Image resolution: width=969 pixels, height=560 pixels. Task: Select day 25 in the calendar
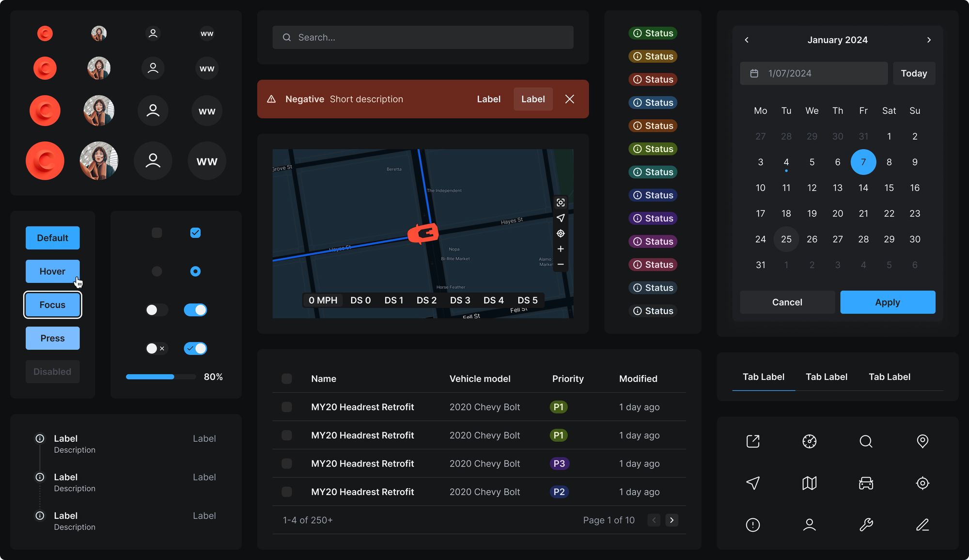pos(786,239)
